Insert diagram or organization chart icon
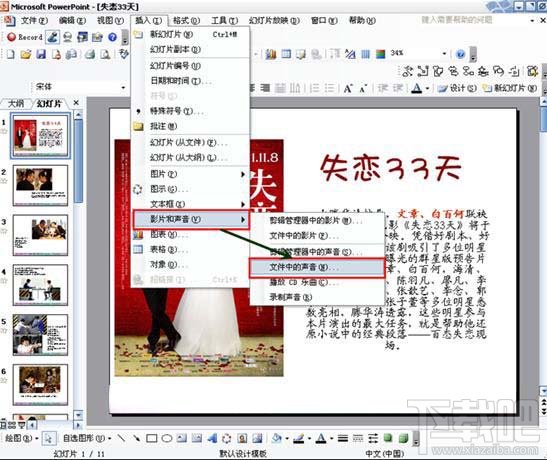This screenshot has width=547, height=460. 227,438
